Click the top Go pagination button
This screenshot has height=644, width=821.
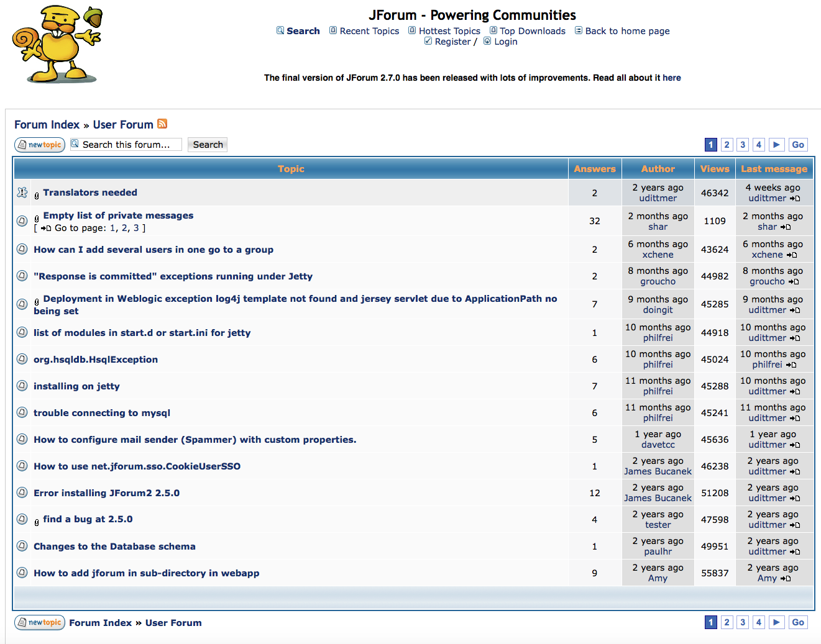point(798,145)
